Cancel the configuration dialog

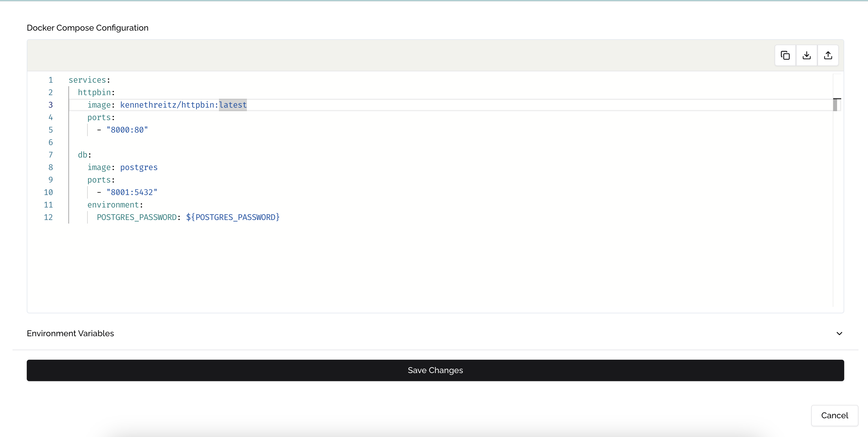point(834,415)
